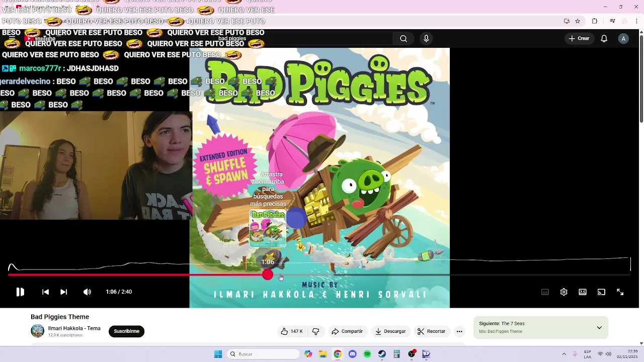The image size is (644, 362).
Task: Click the Bad Piggies Theme title
Action: point(60,317)
